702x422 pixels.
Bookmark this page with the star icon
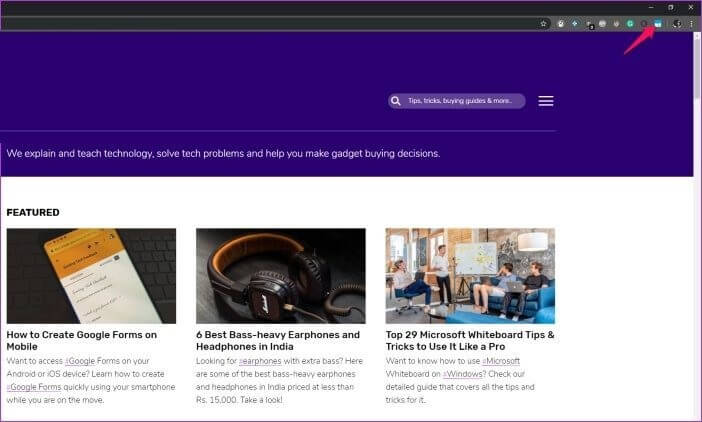[x=544, y=24]
